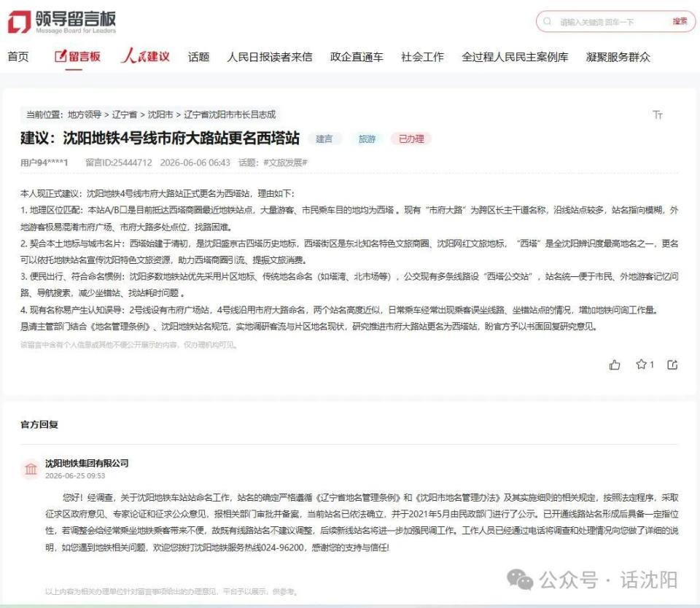Click the replier name 沈阳地铁集团有限公司
Screen dimensions: 700x608
pos(87,463)
